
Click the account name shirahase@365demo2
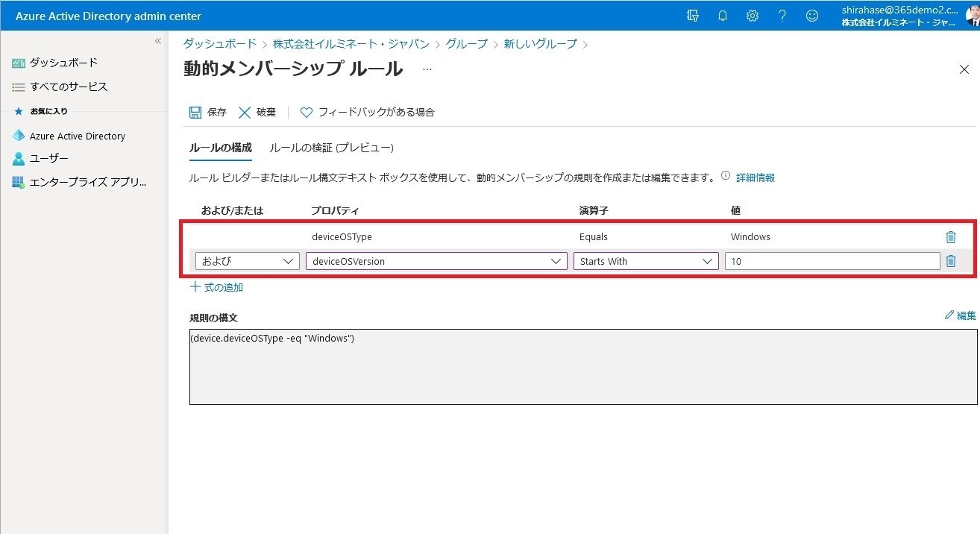tap(900, 10)
